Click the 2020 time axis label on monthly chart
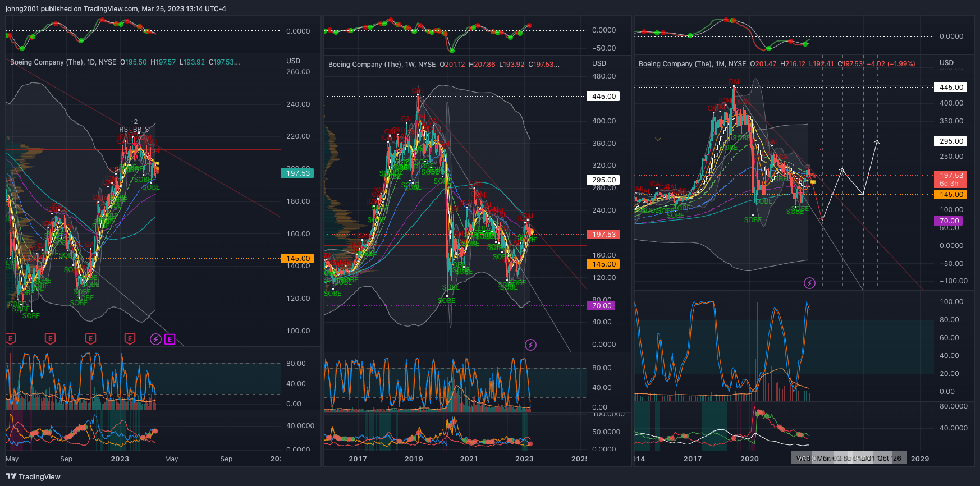Viewport: 980px width, 486px height. 749,459
